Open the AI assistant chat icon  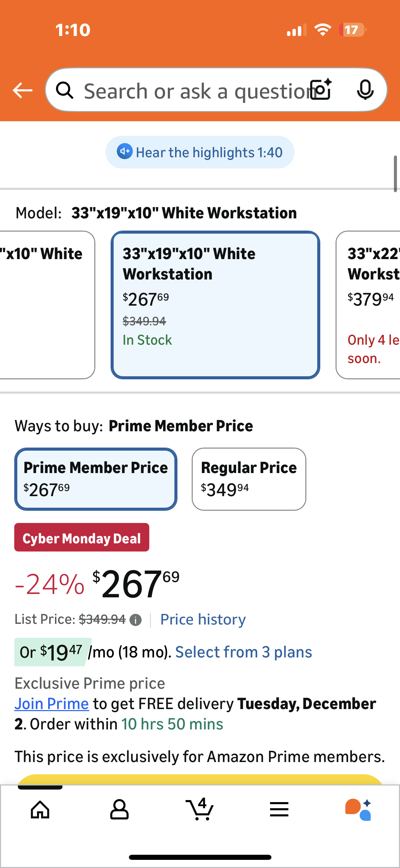click(x=358, y=810)
